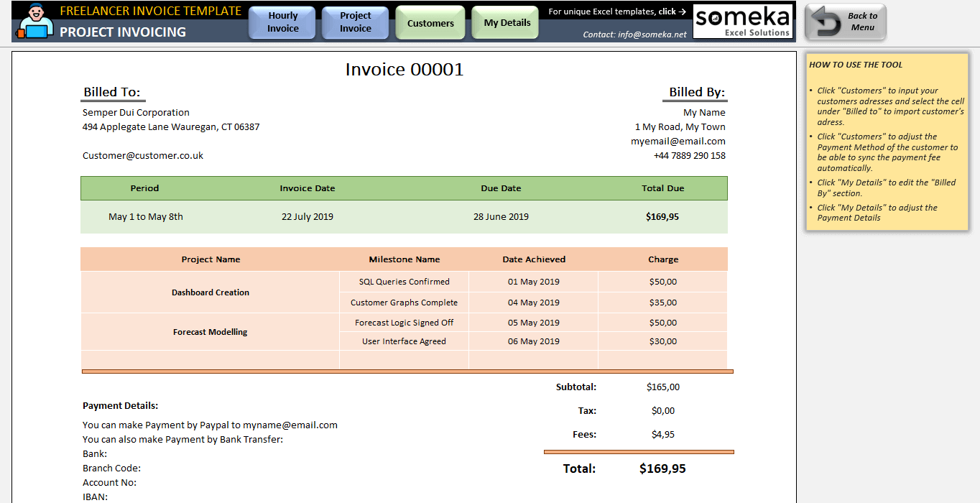Select the date '01 May 2019'
This screenshot has width=980, height=503.
(x=534, y=282)
